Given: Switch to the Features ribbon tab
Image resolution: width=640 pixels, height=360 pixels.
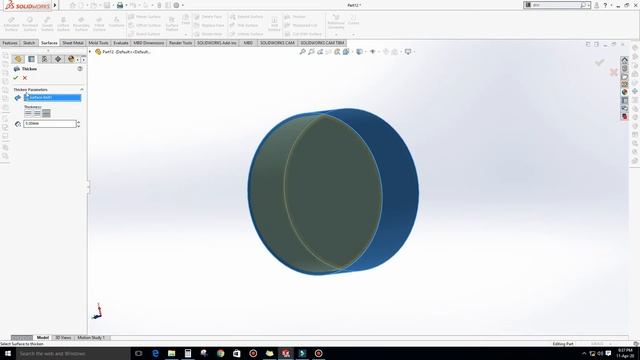Looking at the screenshot, I should (10, 43).
